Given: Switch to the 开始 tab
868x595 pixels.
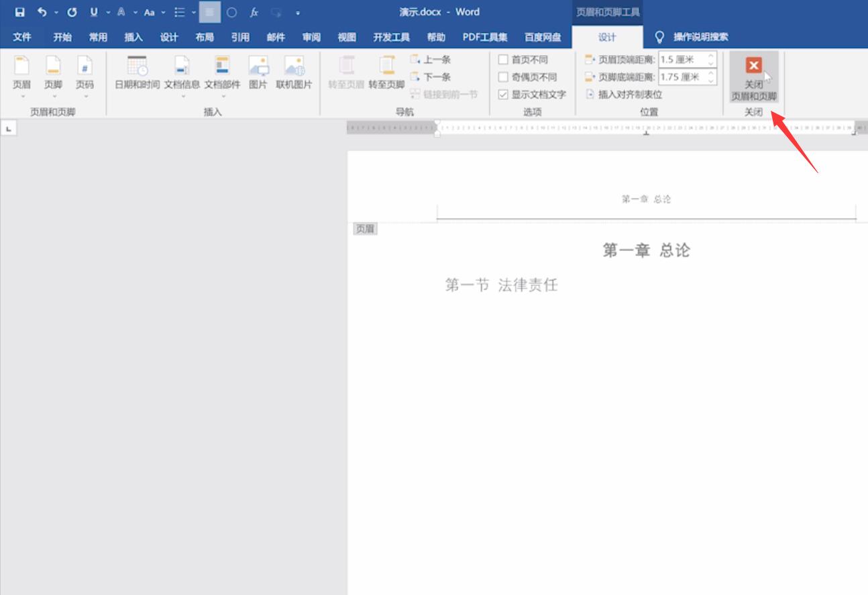Looking at the screenshot, I should pyautogui.click(x=62, y=37).
